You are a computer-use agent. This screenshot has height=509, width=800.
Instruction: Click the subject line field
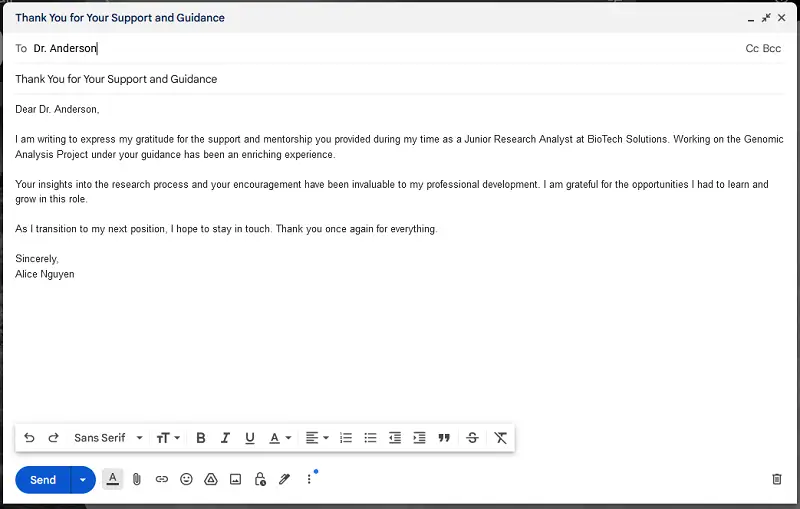[399, 79]
